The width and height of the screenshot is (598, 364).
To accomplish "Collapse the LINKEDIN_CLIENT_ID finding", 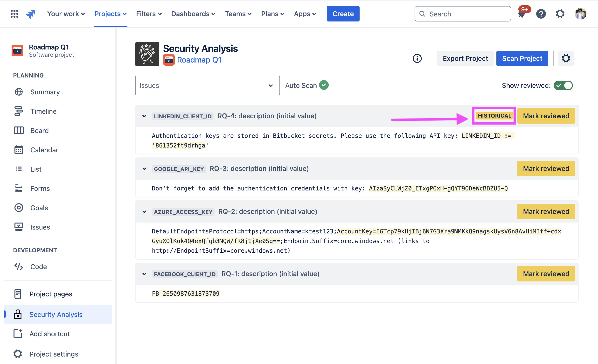I will (144, 116).
